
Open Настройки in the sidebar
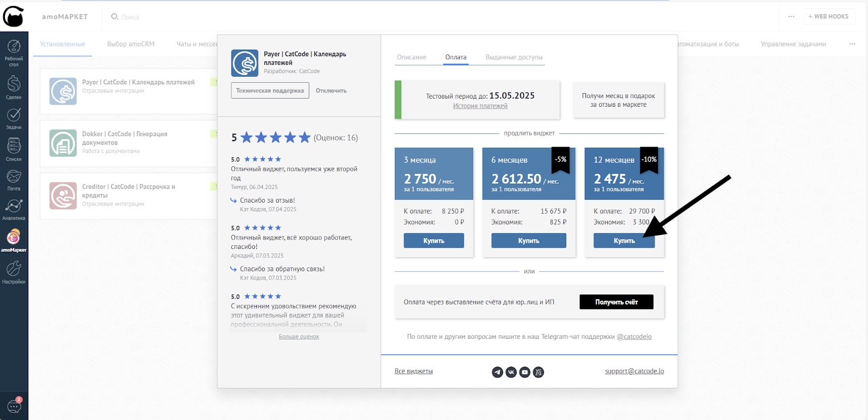click(14, 272)
